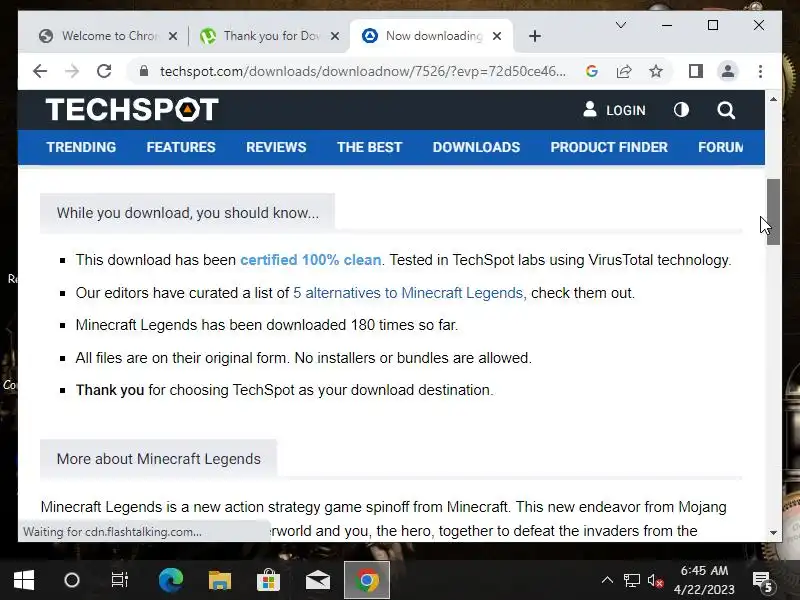The height and width of the screenshot is (600, 800).
Task: Click 'Thank you for choosing TechSpot' line
Action: coord(285,390)
